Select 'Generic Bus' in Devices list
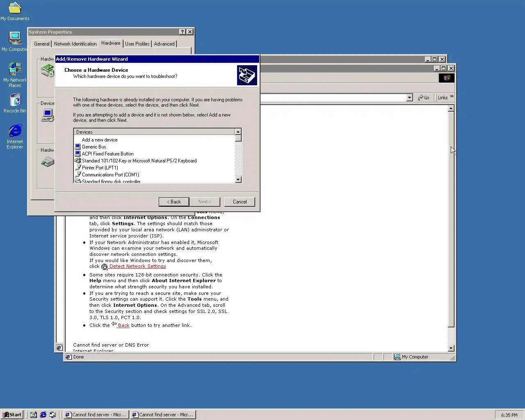 click(x=94, y=147)
